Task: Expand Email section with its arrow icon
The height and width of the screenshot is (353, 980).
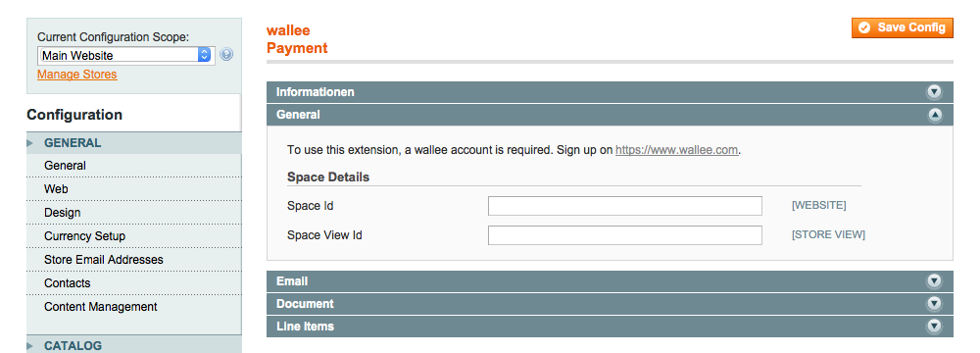Action: (x=934, y=281)
